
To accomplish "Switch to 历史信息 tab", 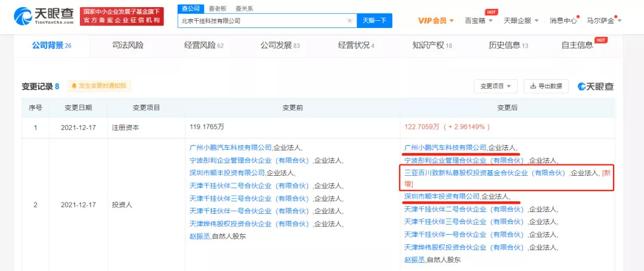I will coord(509,45).
